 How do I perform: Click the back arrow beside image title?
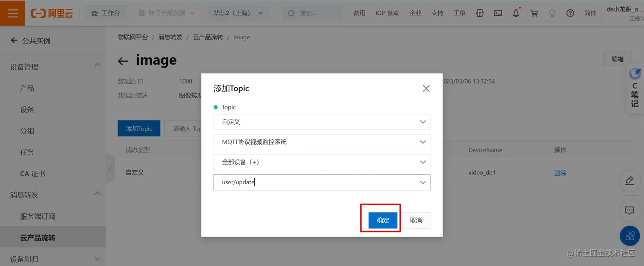pyautogui.click(x=123, y=61)
